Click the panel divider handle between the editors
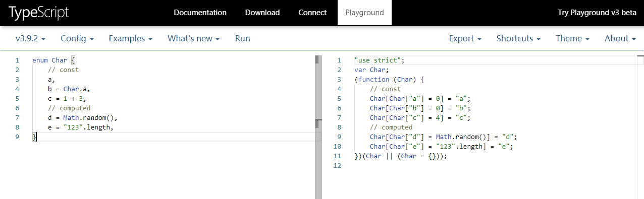This screenshot has height=199, width=644. pyautogui.click(x=318, y=123)
